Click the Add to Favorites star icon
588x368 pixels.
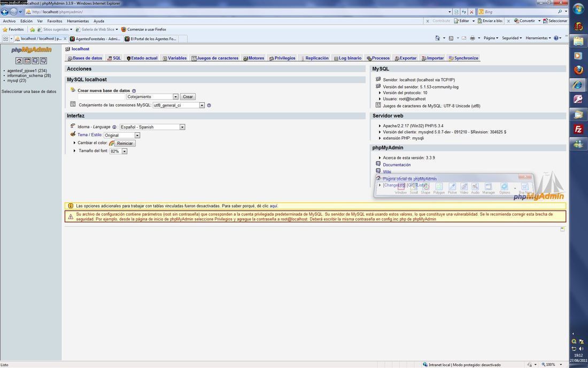(33, 29)
